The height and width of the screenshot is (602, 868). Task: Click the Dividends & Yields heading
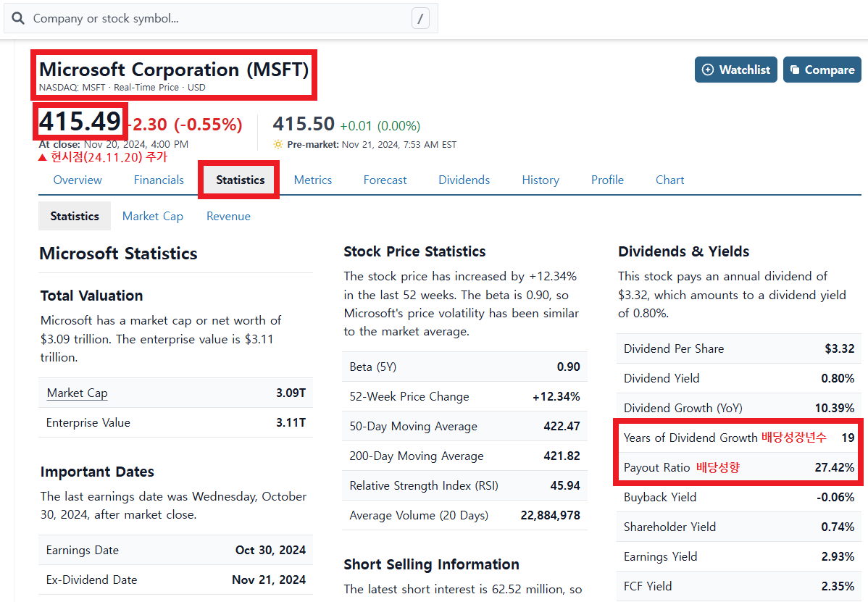tap(684, 252)
